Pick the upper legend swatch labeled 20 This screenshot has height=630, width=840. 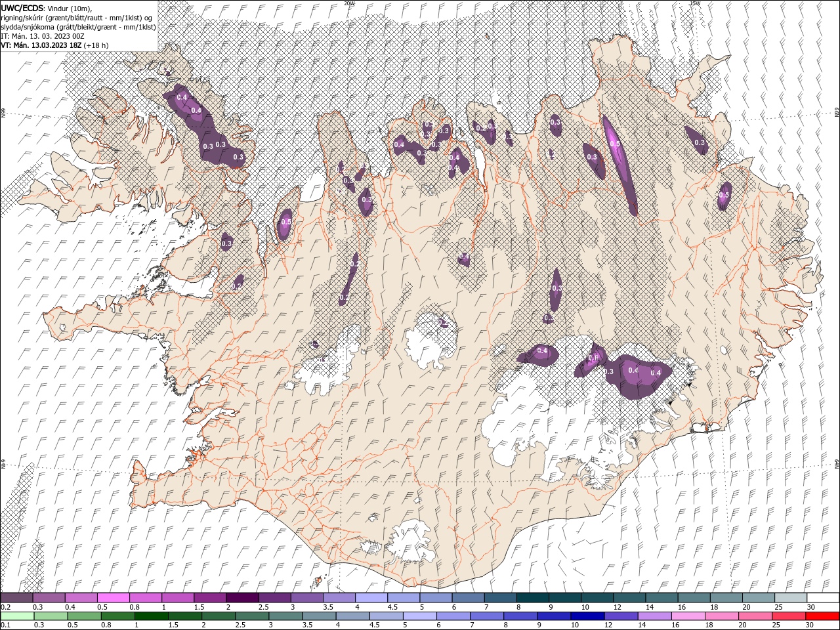click(x=759, y=598)
